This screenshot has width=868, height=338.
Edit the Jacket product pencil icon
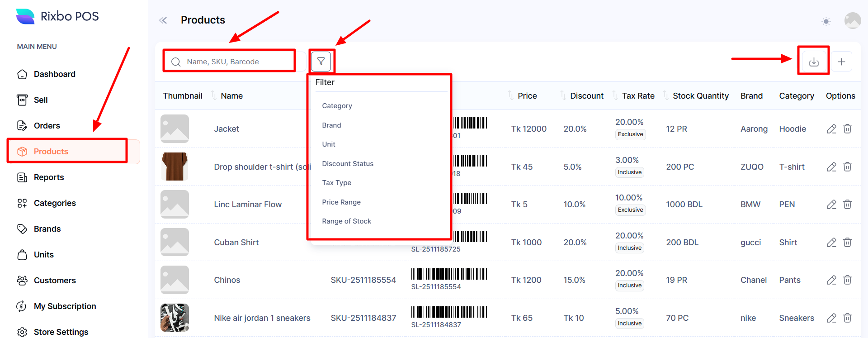tap(831, 129)
